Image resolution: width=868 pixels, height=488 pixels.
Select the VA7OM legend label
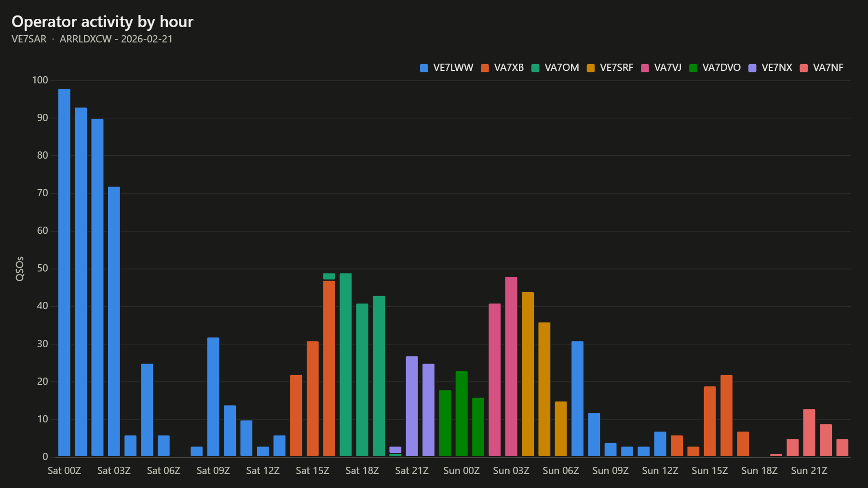click(562, 68)
